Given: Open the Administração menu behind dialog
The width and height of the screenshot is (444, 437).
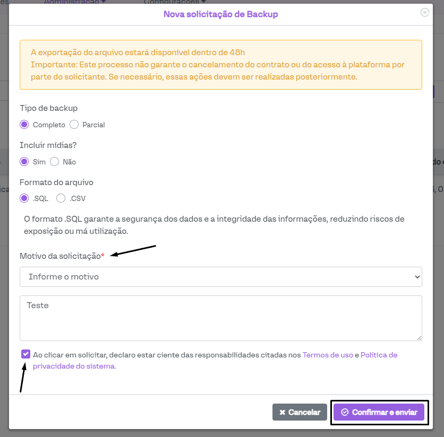Looking at the screenshot, I should 75,2.
